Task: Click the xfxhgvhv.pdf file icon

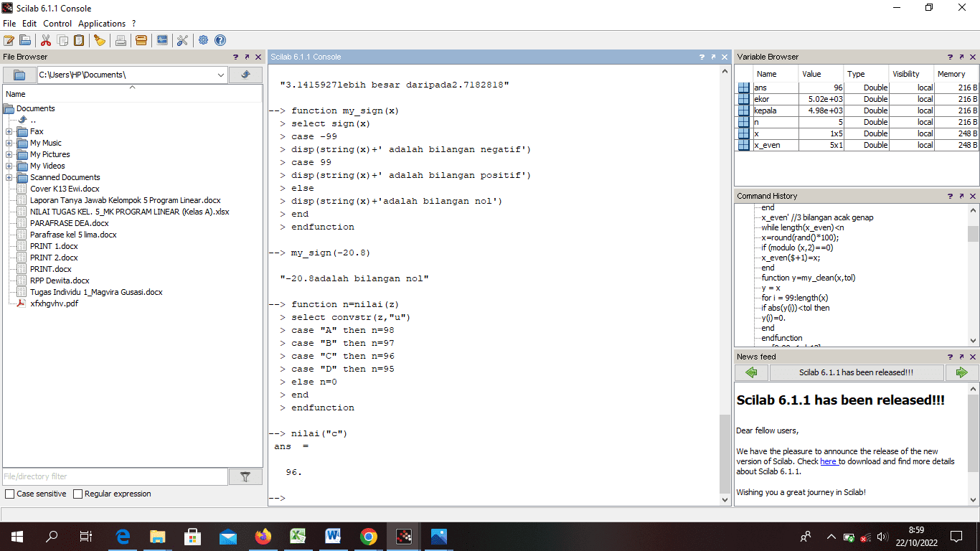Action: coord(22,303)
